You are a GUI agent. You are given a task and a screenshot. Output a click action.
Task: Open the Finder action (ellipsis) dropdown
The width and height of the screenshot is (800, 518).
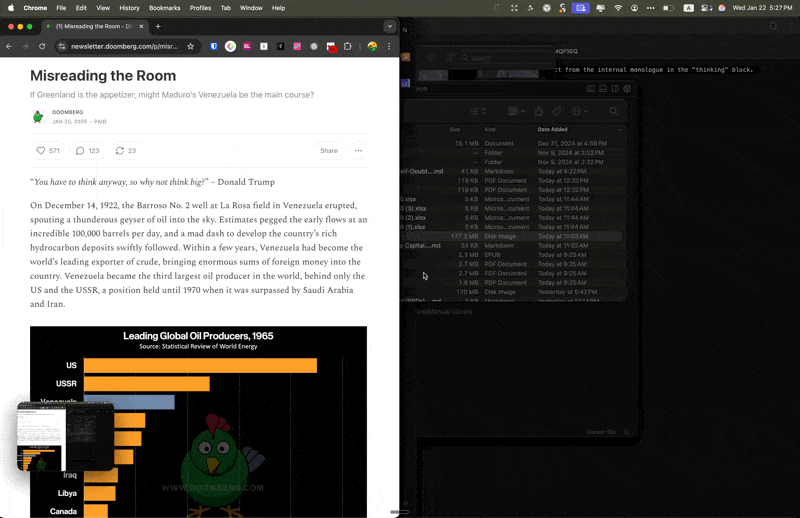coord(580,111)
